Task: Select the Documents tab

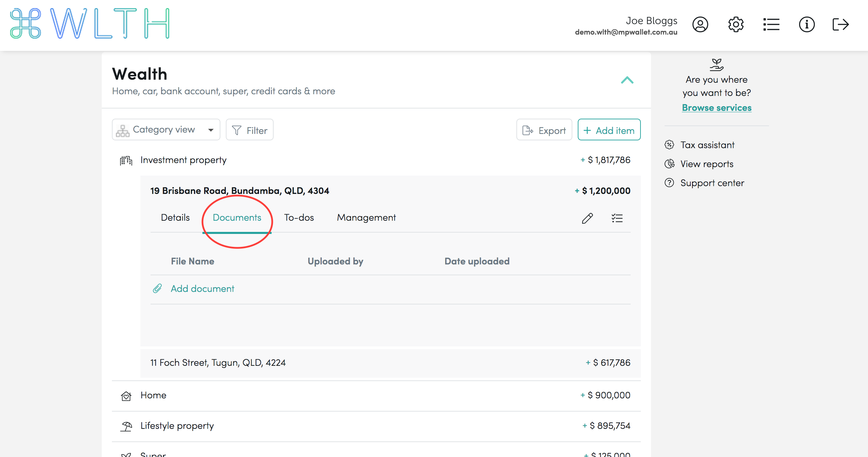Action: (237, 218)
